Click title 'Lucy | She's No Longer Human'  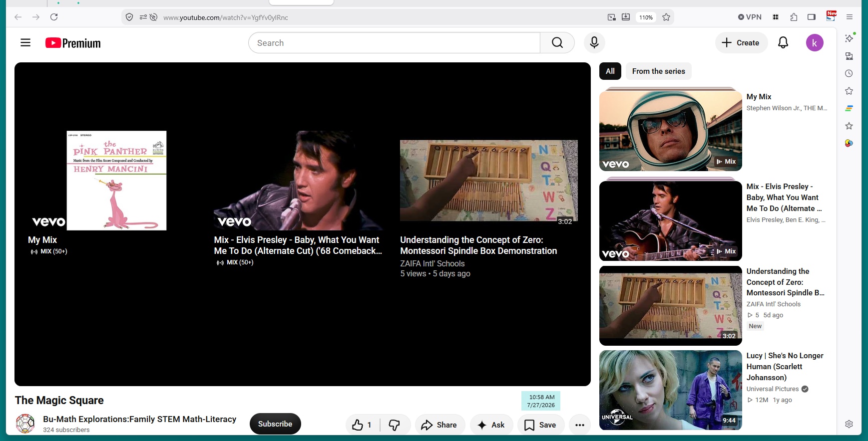[x=785, y=367]
